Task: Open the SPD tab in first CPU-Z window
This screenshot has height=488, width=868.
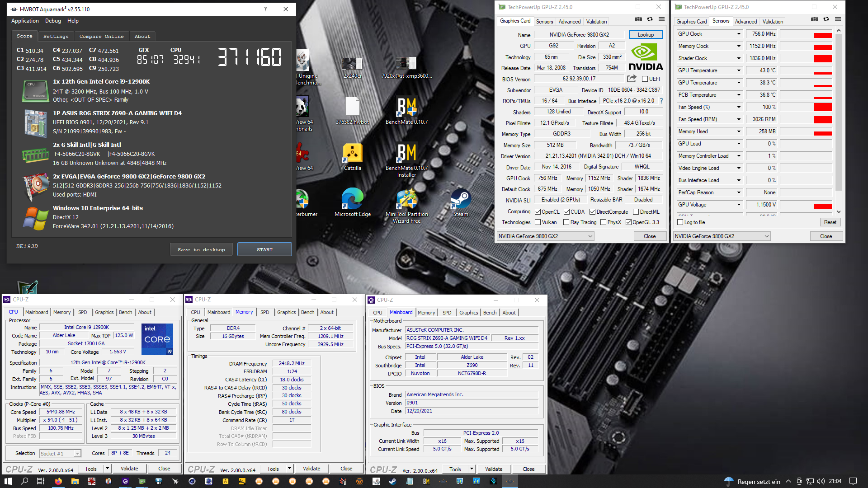Action: [82, 312]
